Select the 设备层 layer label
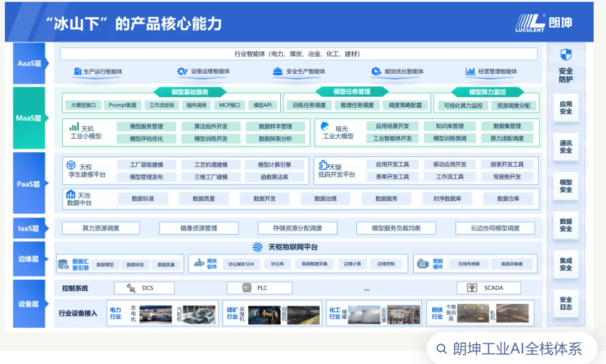606x364 pixels. [x=30, y=304]
